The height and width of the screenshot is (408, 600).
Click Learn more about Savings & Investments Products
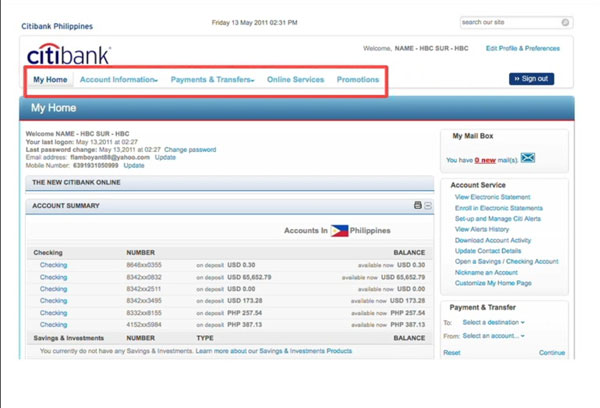(x=274, y=351)
